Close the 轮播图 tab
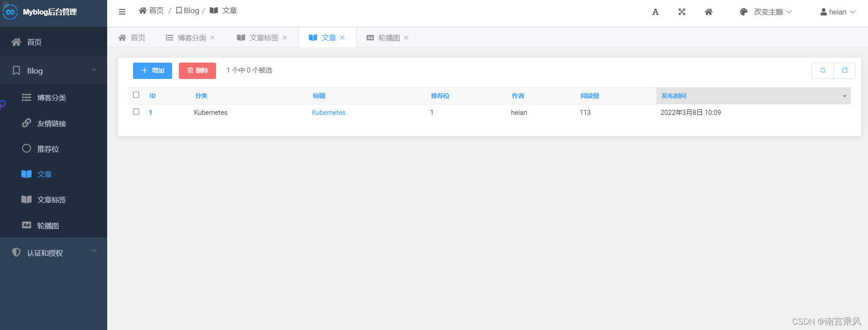The image size is (868, 330). (x=406, y=38)
